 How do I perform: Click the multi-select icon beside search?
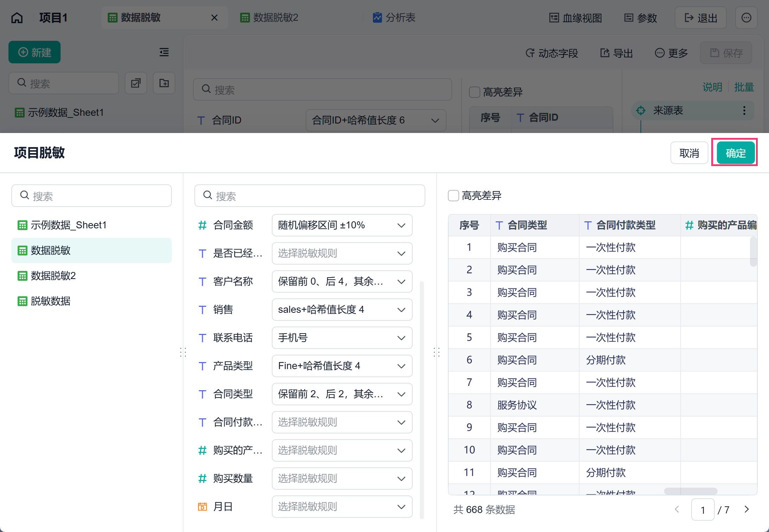[x=136, y=83]
